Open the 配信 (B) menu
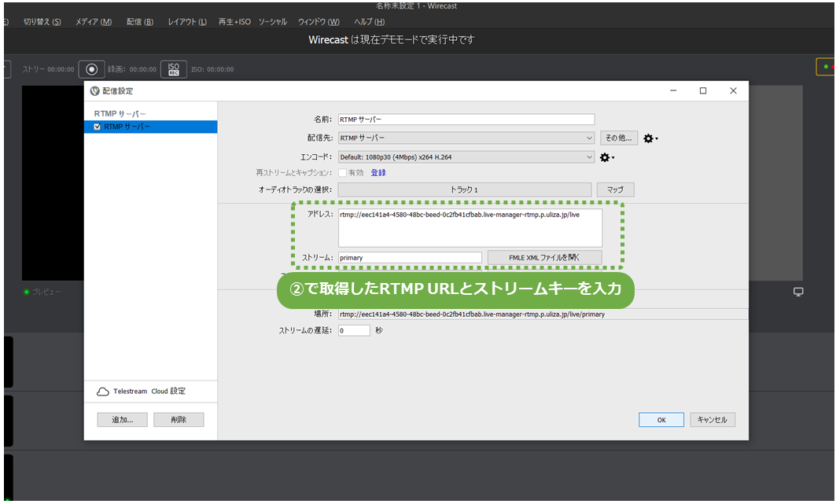 140,22
